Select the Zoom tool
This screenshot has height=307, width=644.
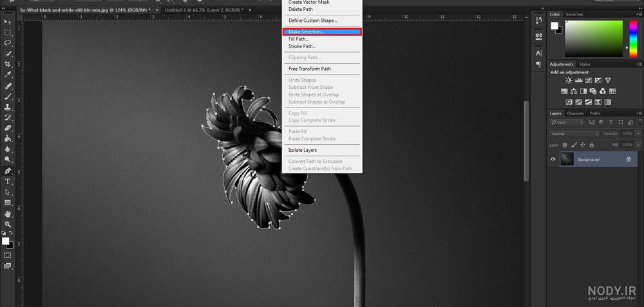click(7, 225)
